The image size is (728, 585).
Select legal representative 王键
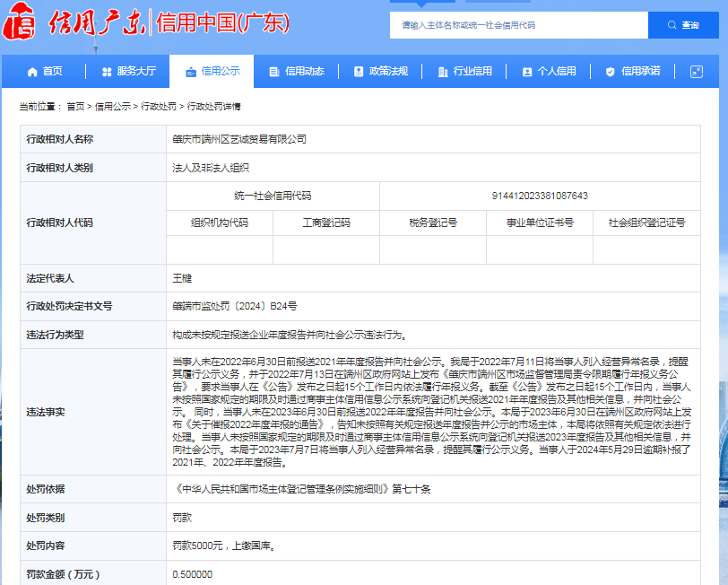(182, 278)
